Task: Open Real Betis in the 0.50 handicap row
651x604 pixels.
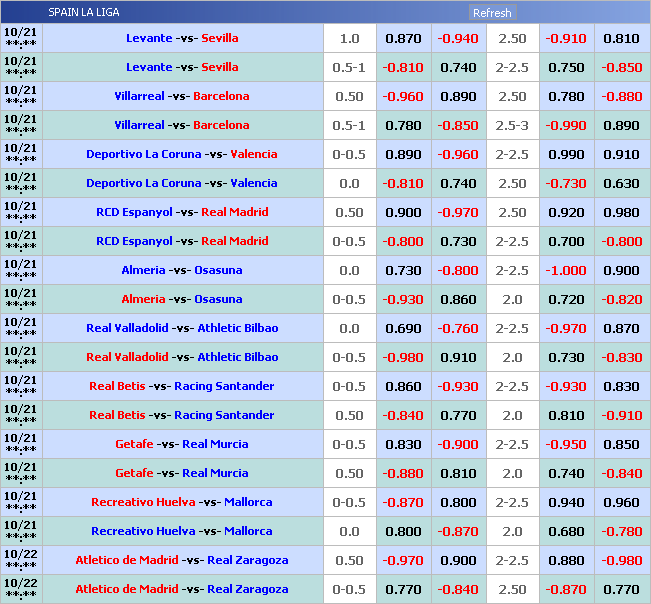Action: coord(117,415)
